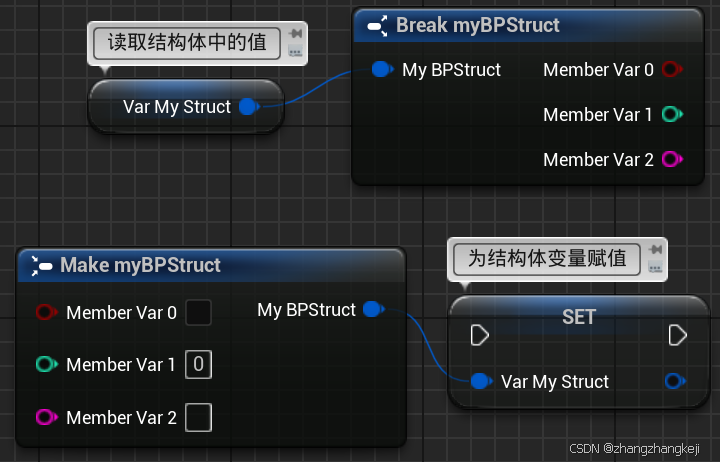Edit the comment text 为结构体变量赋值
720x462 pixels.
click(x=547, y=259)
